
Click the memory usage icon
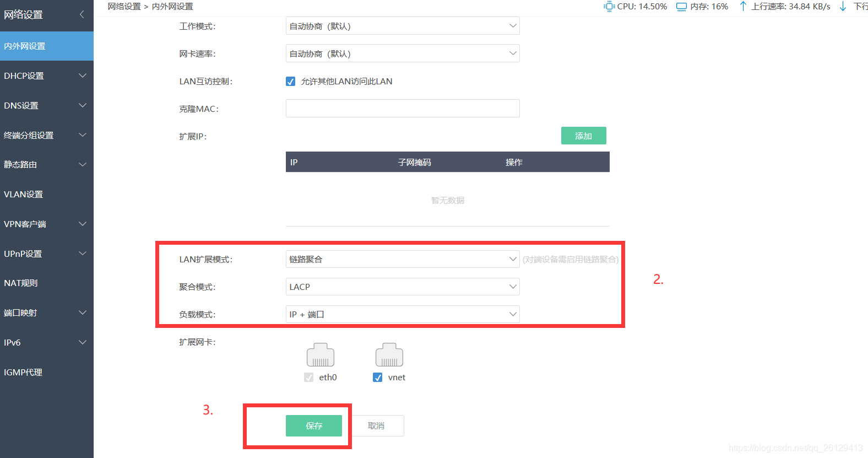click(681, 7)
